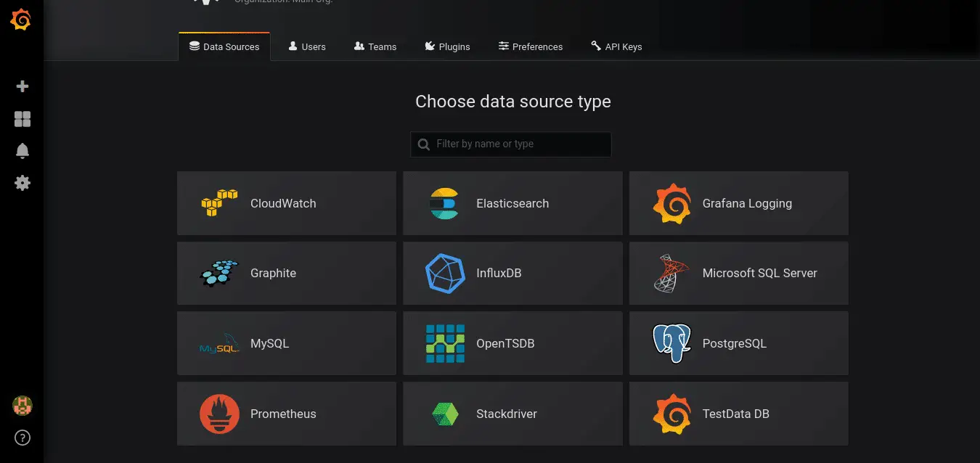Select the CloudWatch data source
The width and height of the screenshot is (980, 463).
(x=286, y=203)
